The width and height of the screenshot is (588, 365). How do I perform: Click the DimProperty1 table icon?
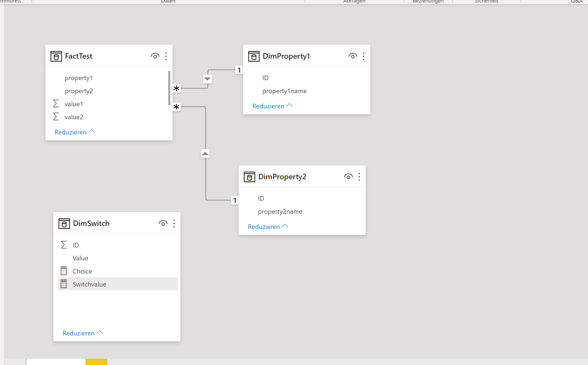coord(254,56)
